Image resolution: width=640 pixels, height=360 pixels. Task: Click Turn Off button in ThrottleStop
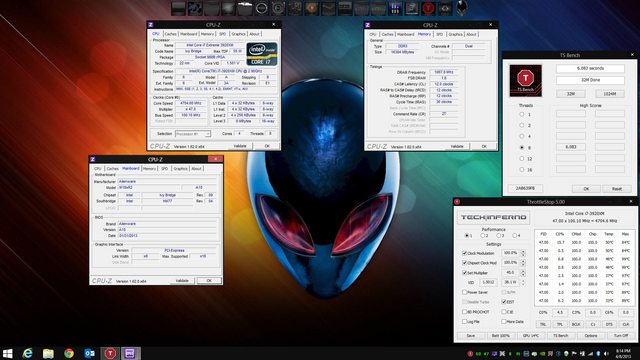621,336
